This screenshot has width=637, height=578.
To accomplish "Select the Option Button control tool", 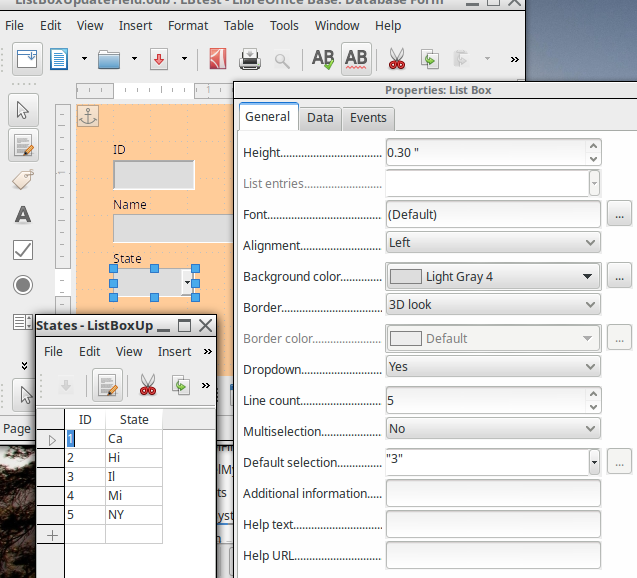I will (x=23, y=285).
